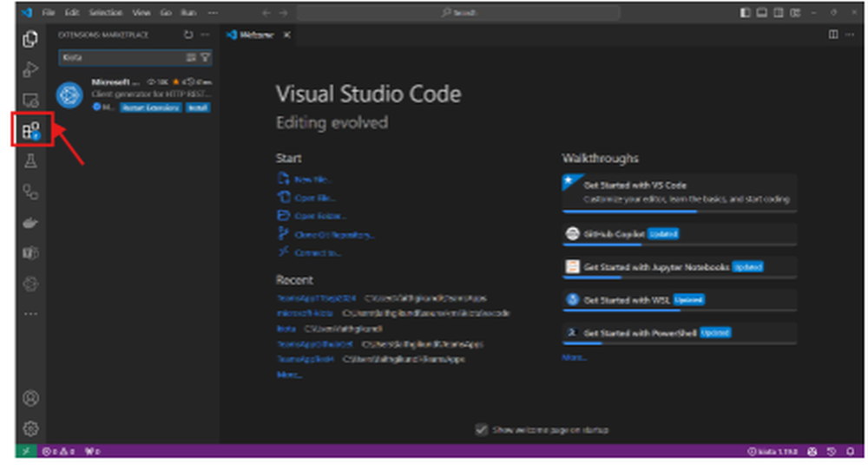This screenshot has width=868, height=470.
Task: Click the Microsoft Kiota extension logo
Action: (69, 95)
